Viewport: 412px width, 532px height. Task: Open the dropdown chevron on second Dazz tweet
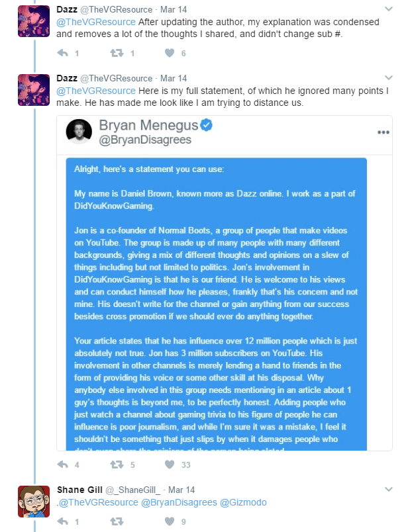(389, 77)
